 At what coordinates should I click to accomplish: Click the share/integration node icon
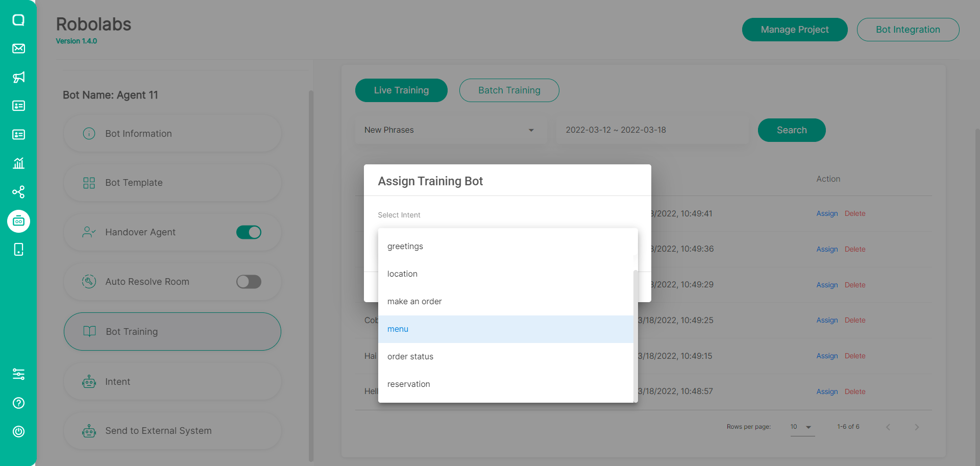coord(18,192)
